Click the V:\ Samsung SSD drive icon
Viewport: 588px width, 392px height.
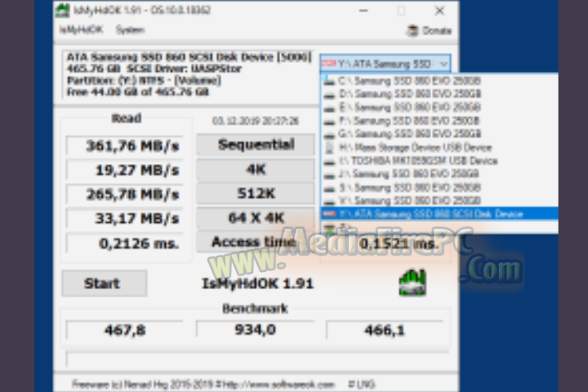point(329,201)
